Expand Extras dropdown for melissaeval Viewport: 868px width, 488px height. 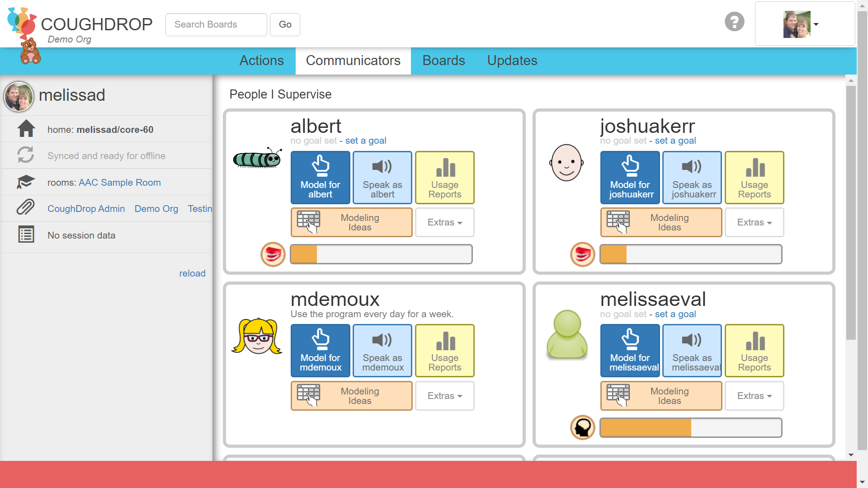click(755, 396)
